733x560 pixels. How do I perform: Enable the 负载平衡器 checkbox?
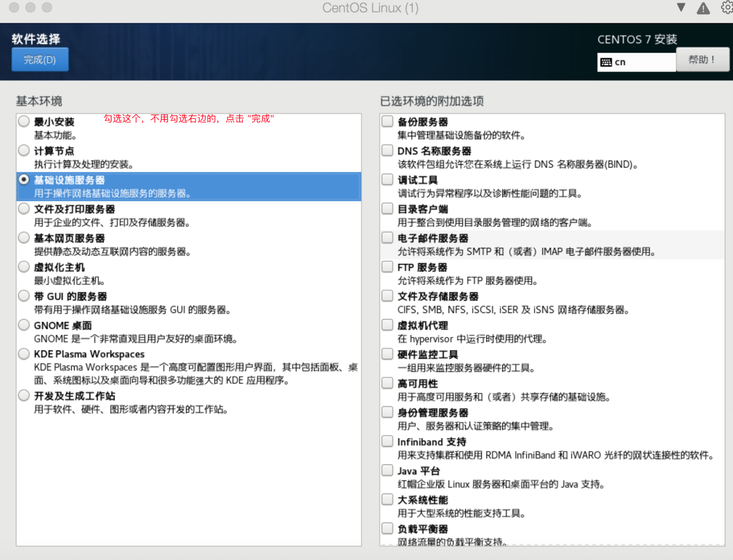388,528
